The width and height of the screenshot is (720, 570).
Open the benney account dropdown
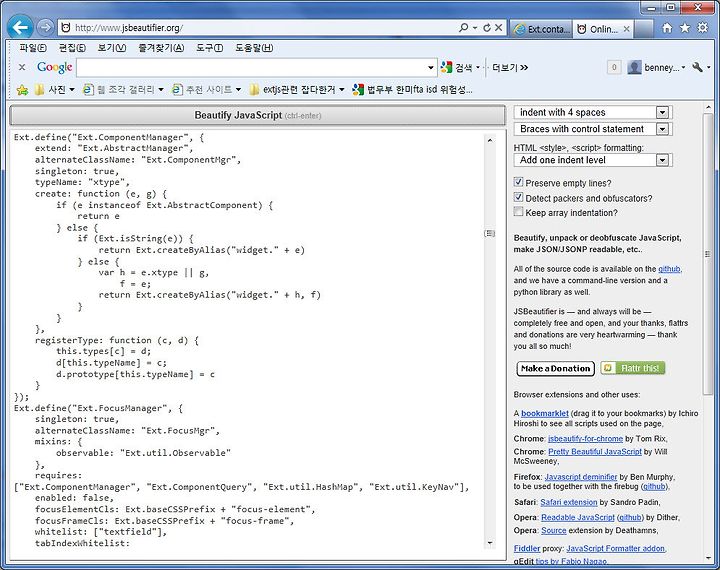(x=683, y=68)
